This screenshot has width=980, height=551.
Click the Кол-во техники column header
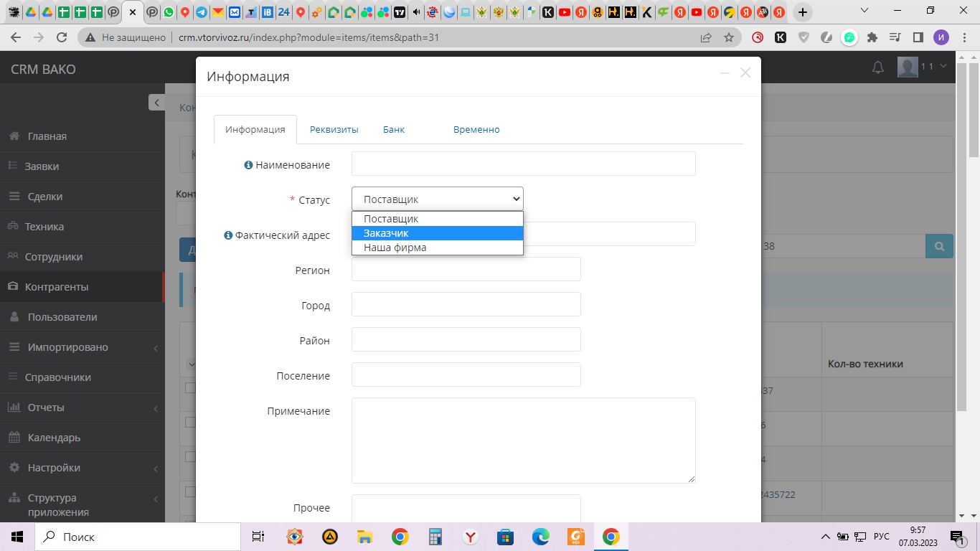coord(865,364)
